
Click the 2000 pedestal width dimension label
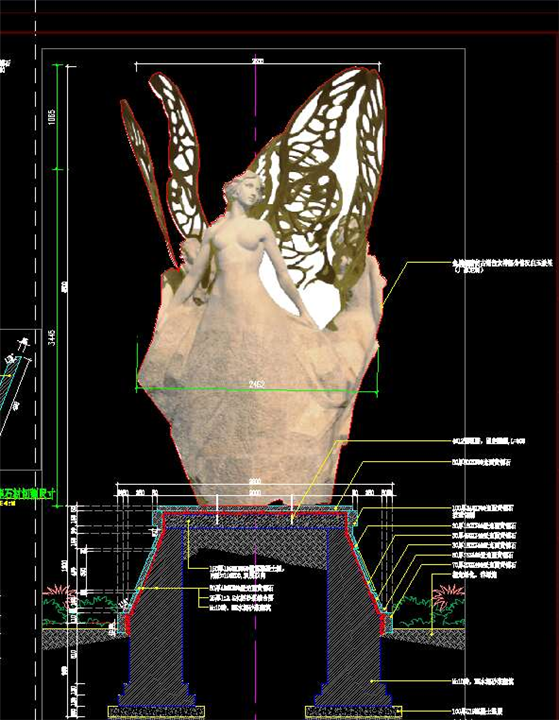coord(254,493)
